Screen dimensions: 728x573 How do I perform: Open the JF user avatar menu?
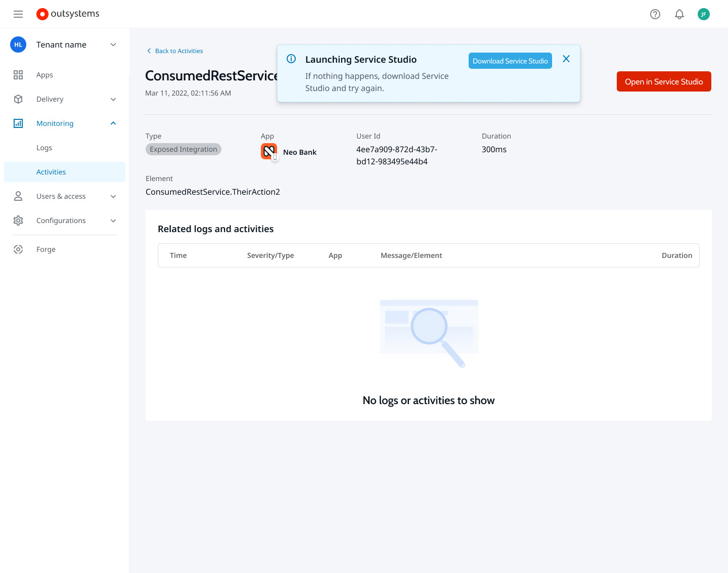[704, 14]
